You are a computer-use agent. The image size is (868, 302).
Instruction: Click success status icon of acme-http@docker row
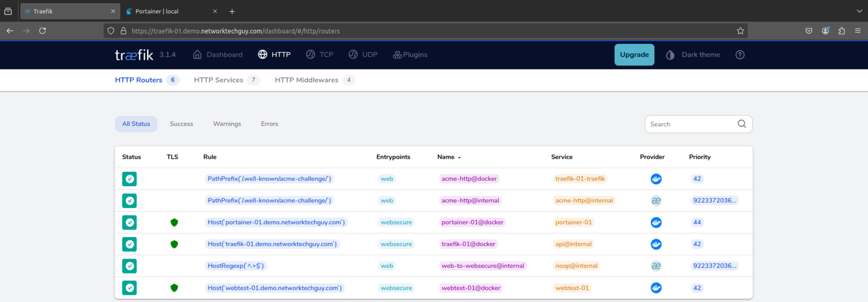[129, 179]
